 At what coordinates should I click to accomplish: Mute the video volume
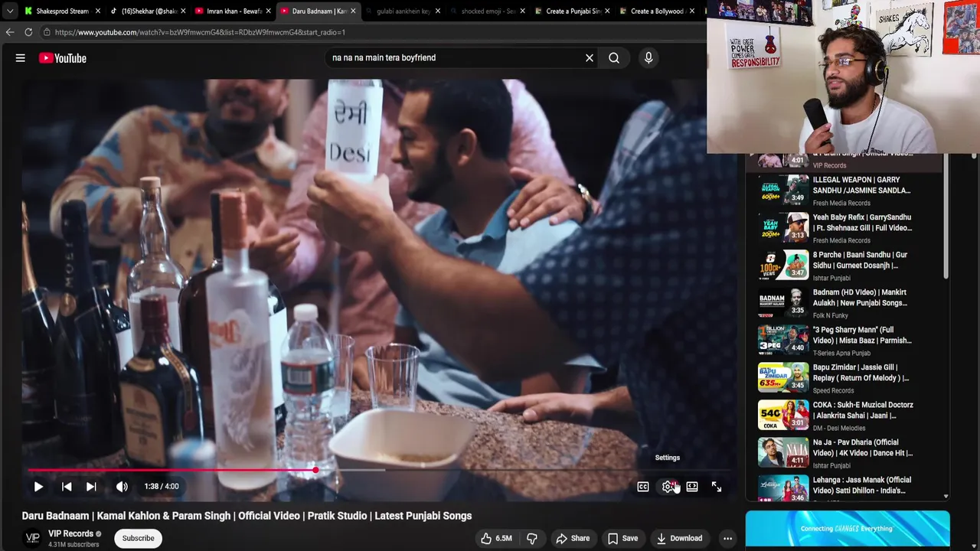pyautogui.click(x=122, y=487)
